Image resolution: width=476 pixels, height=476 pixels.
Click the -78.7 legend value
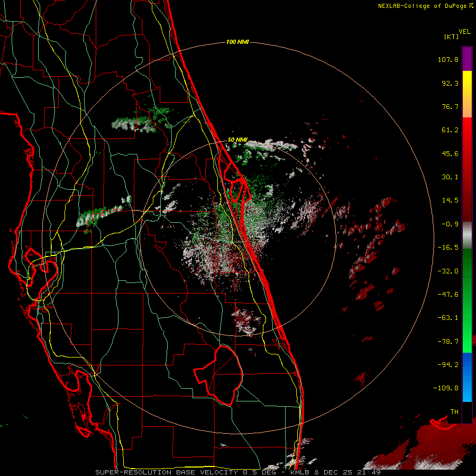tap(448, 342)
